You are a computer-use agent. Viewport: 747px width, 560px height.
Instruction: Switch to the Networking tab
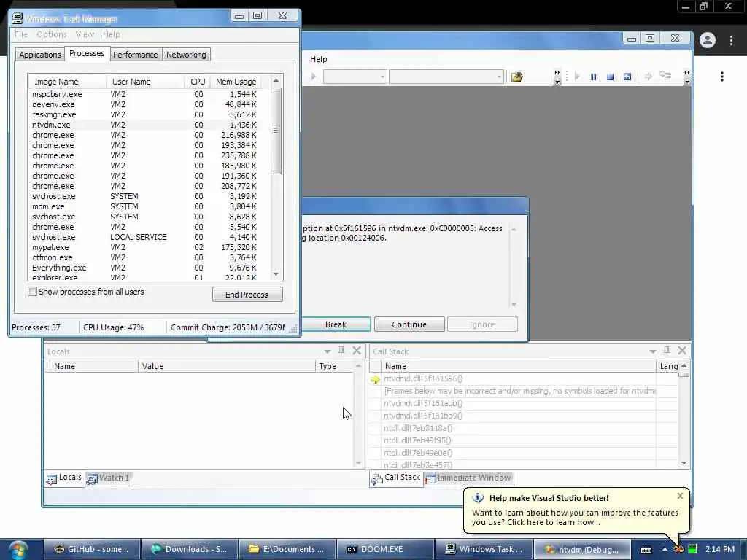tap(186, 55)
